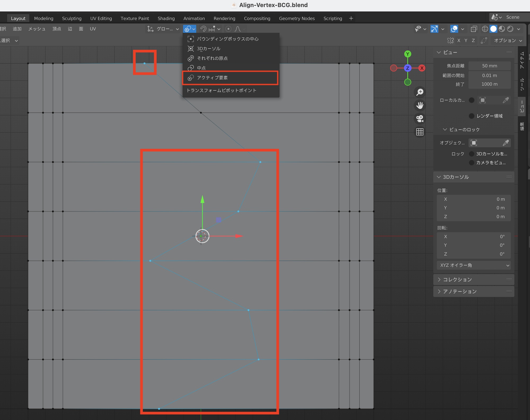Switch orthographic/perspective grid icon
The image size is (530, 420).
pos(420,132)
